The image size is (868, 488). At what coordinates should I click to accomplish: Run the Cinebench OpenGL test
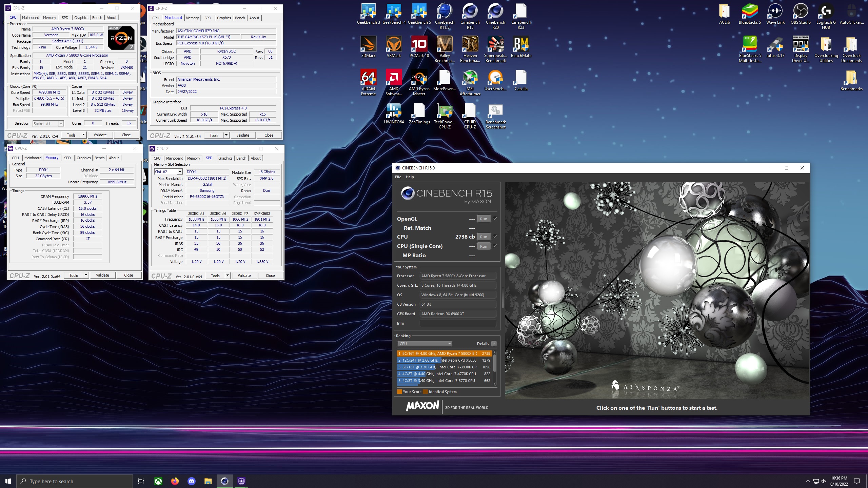(x=484, y=219)
